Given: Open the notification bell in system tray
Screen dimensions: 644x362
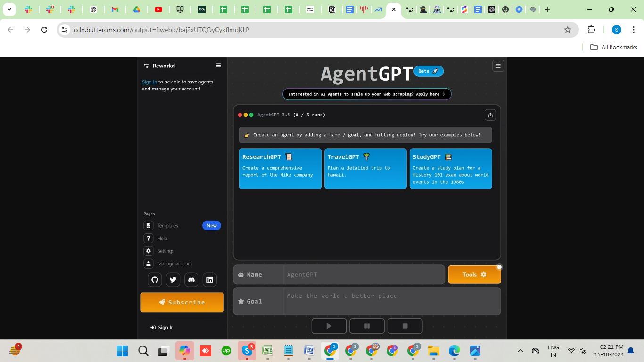Looking at the screenshot, I should [x=631, y=351].
